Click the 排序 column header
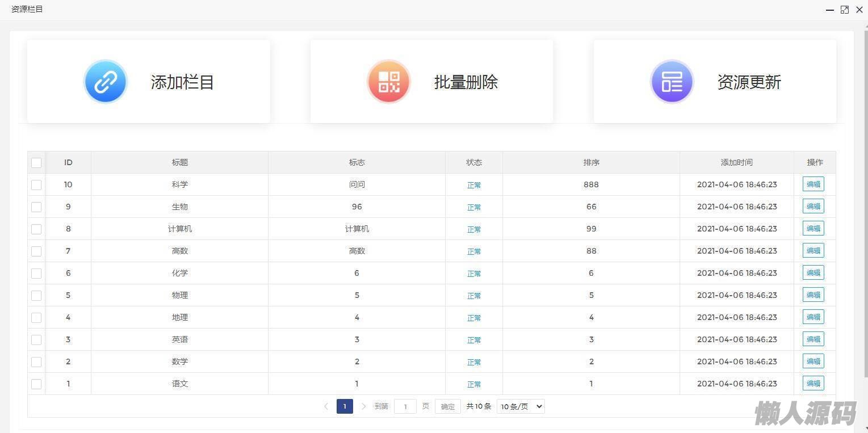Image resolution: width=868 pixels, height=433 pixels. [591, 162]
